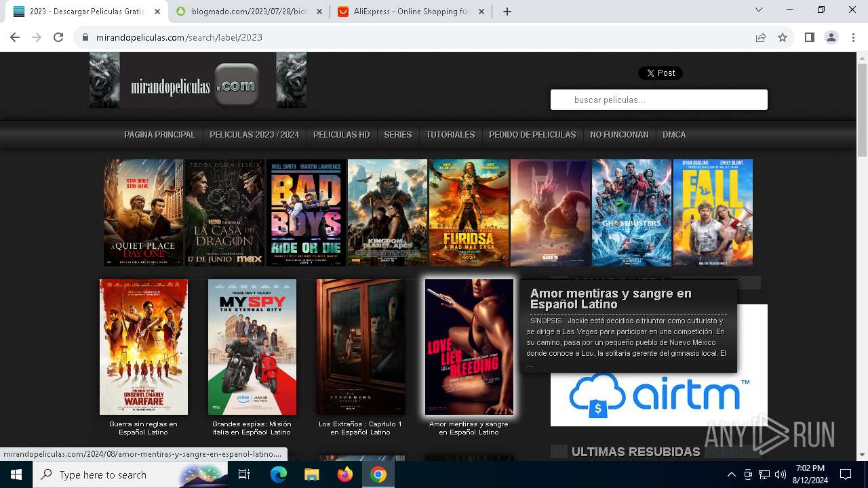The width and height of the screenshot is (868, 488).
Task: Open File Explorer from the taskbar
Action: [311, 474]
